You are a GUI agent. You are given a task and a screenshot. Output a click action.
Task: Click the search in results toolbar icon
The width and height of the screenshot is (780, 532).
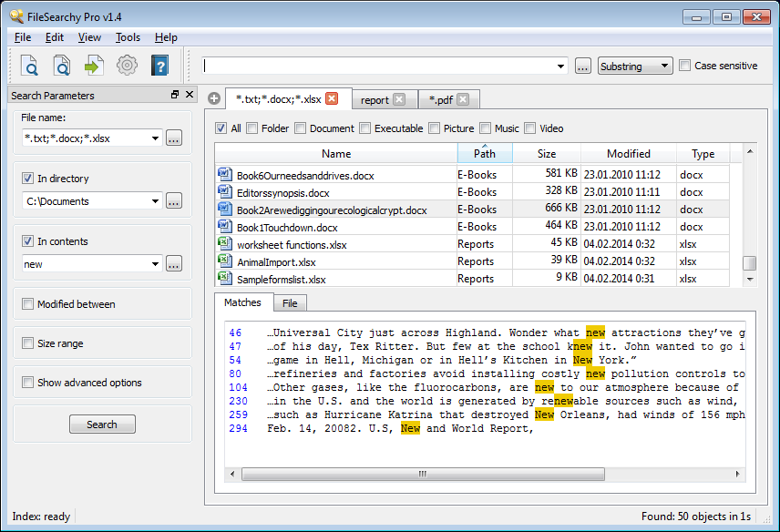(x=62, y=66)
